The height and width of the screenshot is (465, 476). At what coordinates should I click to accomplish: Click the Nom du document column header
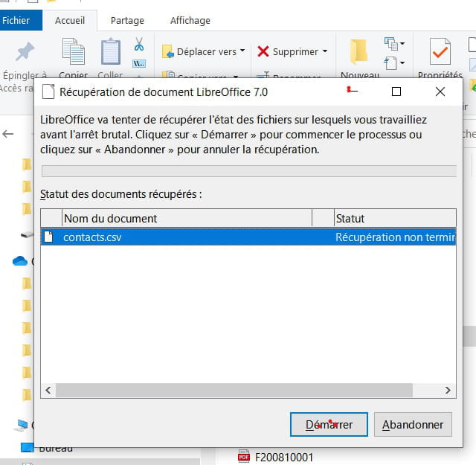coord(187,218)
